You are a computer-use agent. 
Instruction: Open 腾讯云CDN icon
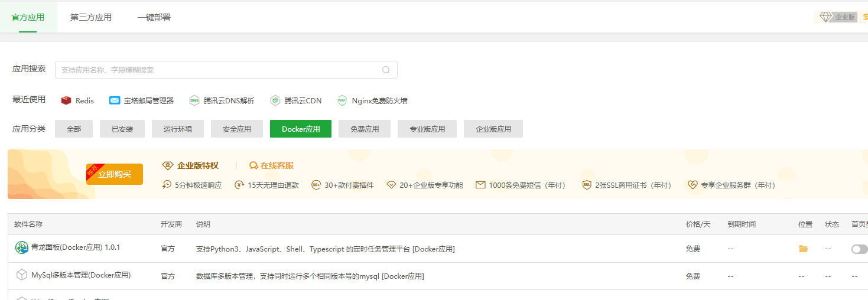tap(275, 100)
